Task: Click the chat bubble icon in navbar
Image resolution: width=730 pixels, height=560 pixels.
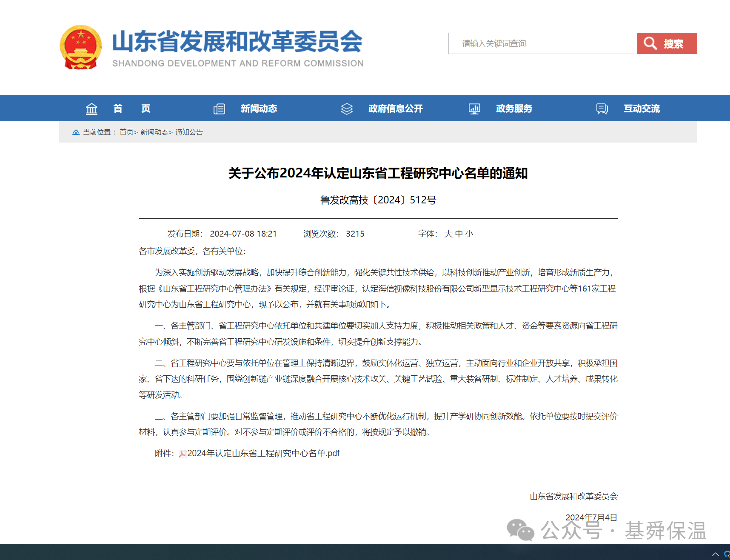Action: coord(602,109)
